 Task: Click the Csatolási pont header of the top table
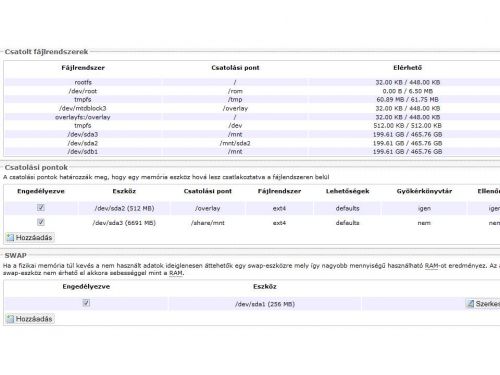pos(235,68)
